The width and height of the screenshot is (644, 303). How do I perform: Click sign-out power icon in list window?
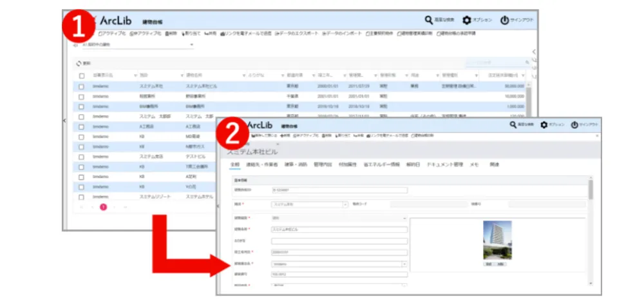tap(504, 20)
